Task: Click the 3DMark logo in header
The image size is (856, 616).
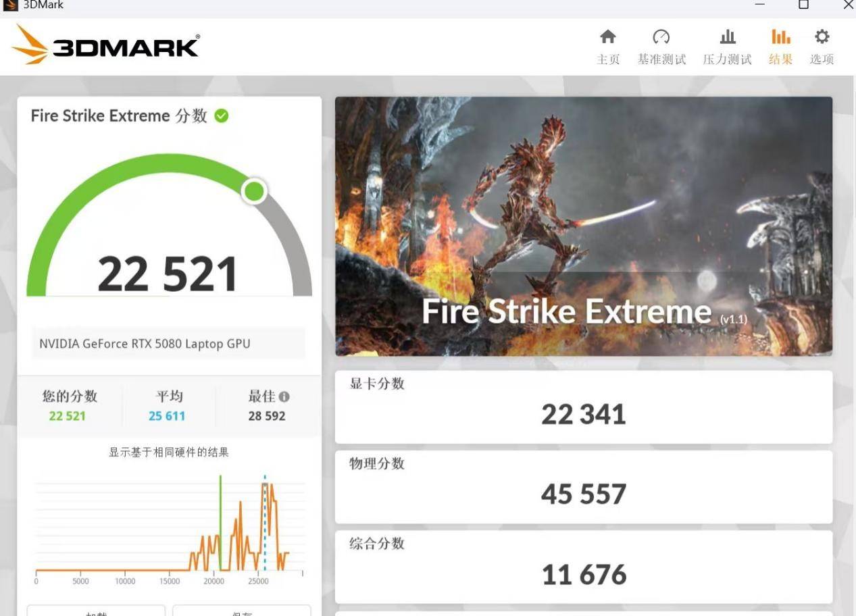Action: [106, 46]
